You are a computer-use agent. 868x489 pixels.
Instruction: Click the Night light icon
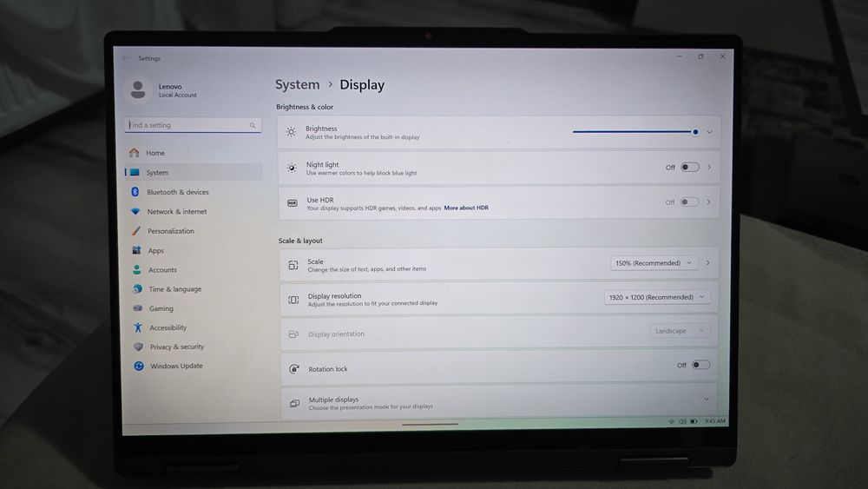292,168
